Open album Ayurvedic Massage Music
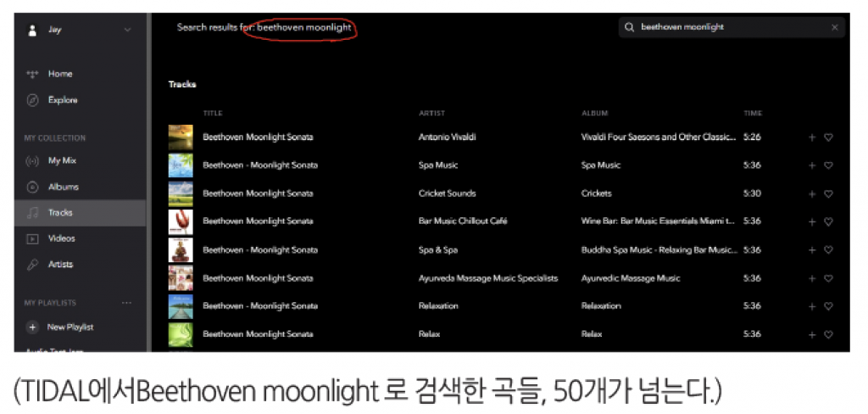 point(631,278)
